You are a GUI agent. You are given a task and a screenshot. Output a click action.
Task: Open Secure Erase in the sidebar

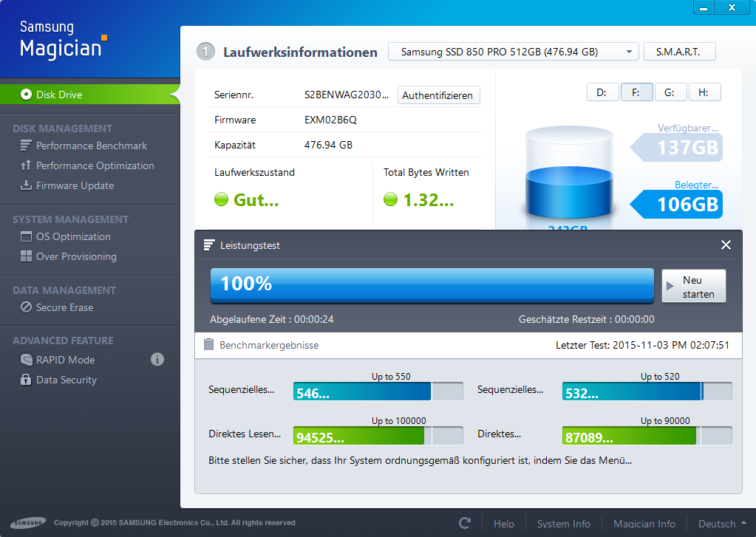[64, 307]
